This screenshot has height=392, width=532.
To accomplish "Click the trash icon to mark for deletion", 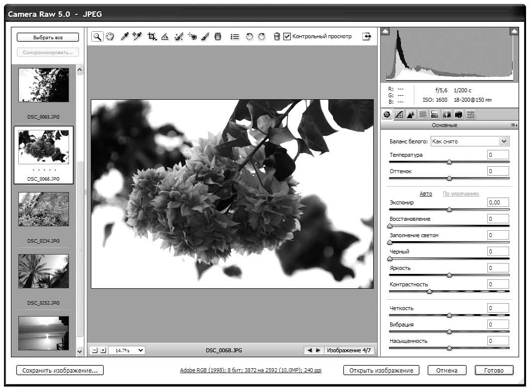I will [x=277, y=36].
